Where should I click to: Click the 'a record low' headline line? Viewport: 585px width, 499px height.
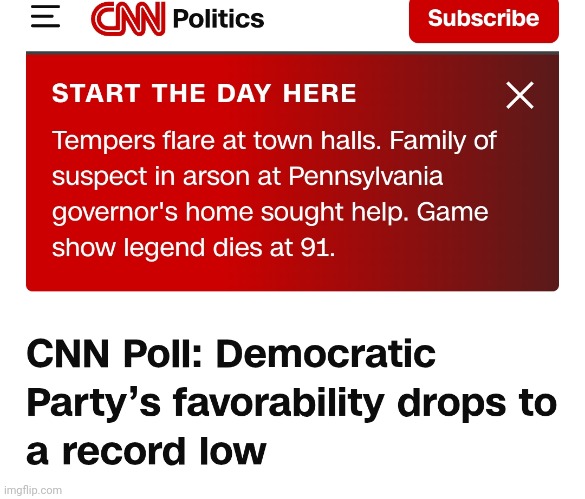point(146,451)
